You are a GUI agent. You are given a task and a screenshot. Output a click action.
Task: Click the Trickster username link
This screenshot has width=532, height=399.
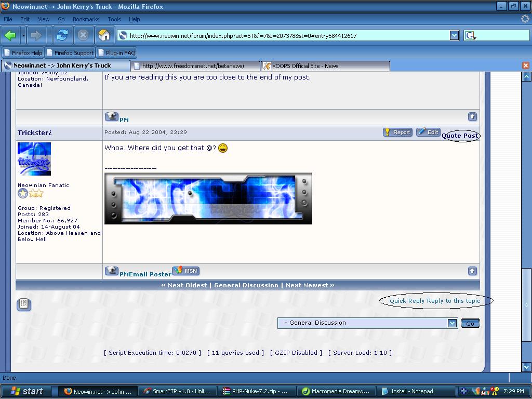pos(34,132)
